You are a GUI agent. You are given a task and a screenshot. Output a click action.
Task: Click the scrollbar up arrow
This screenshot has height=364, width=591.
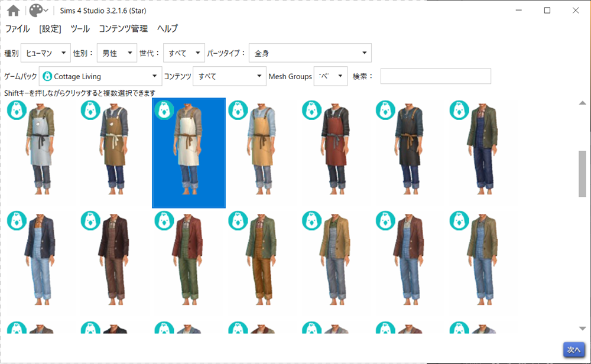click(582, 103)
